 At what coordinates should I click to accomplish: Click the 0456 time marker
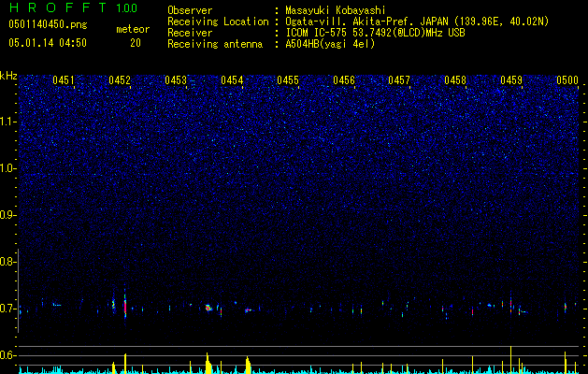pos(344,80)
